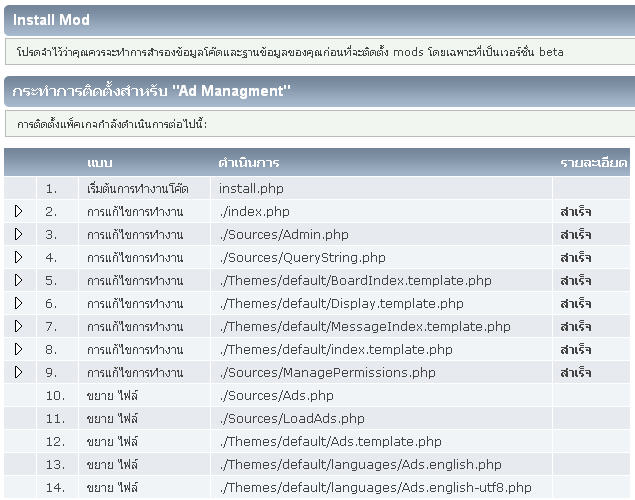Toggle arrow for step 8 index.template.php

[x=18, y=349]
